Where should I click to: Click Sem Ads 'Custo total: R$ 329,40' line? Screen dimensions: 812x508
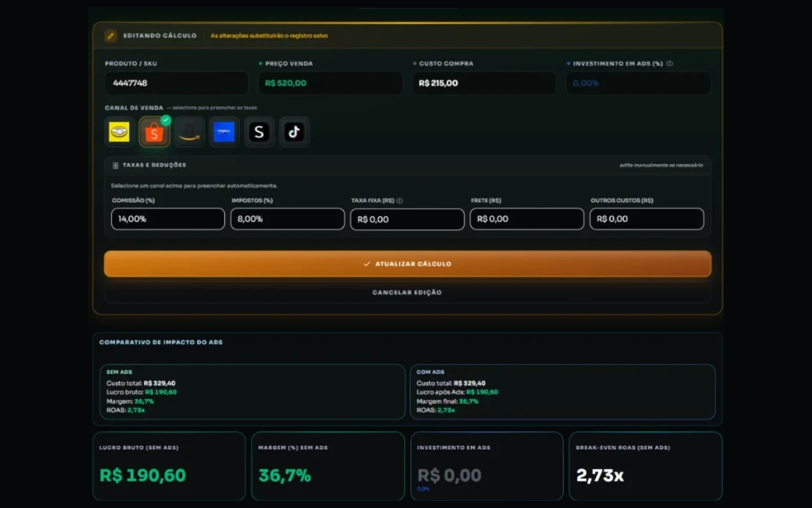coord(141,383)
